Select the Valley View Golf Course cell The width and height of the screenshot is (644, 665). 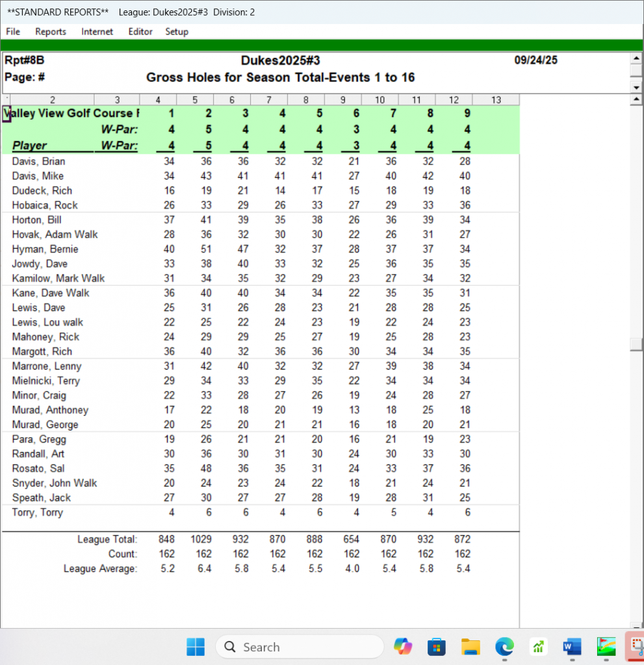pos(71,114)
